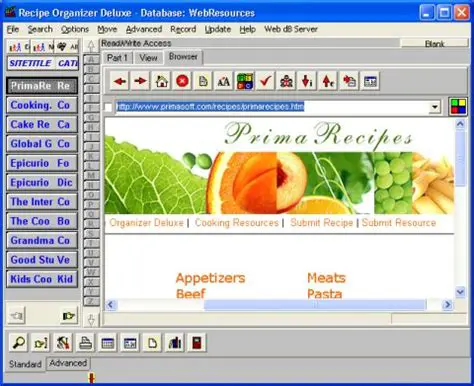Click the green arrow bracket icon in bottom toolbar

[41, 343]
